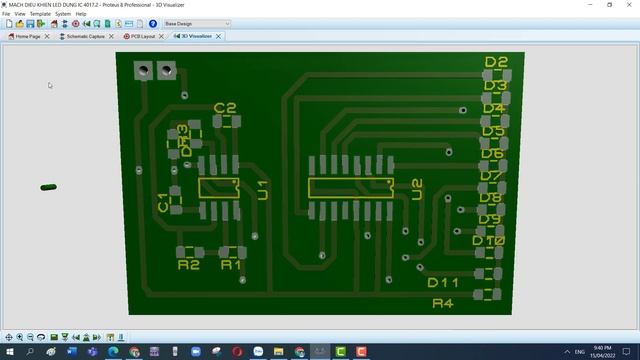Viewport: 640px width, 360px height.
Task: Click the D2 LED component
Action: [497, 75]
